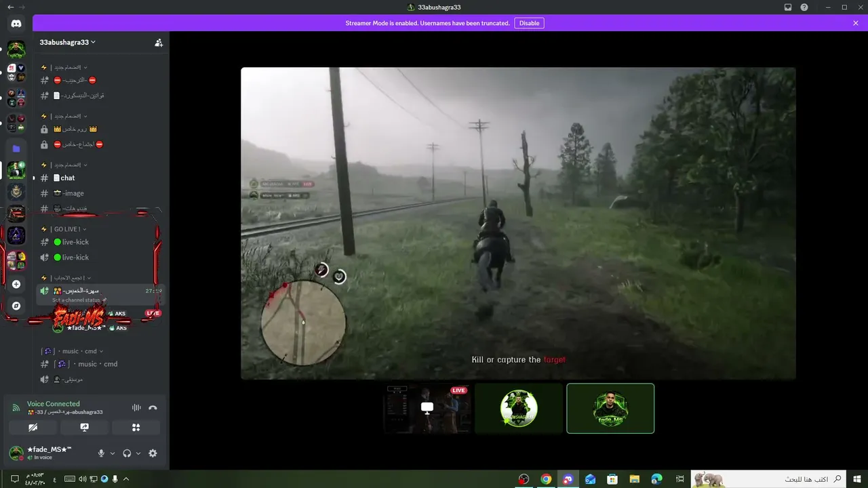The height and width of the screenshot is (488, 868).
Task: Open the server folder icon in sidebar
Action: 16,148
